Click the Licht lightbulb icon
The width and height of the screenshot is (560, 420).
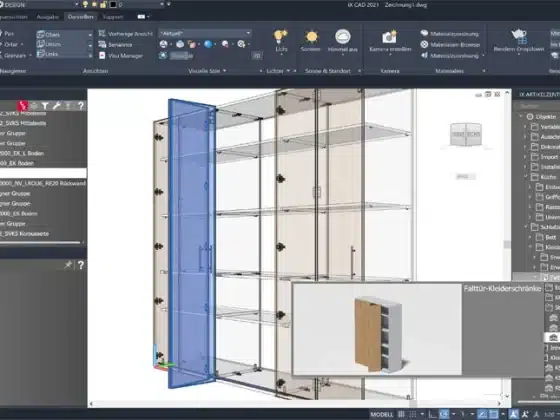click(281, 36)
